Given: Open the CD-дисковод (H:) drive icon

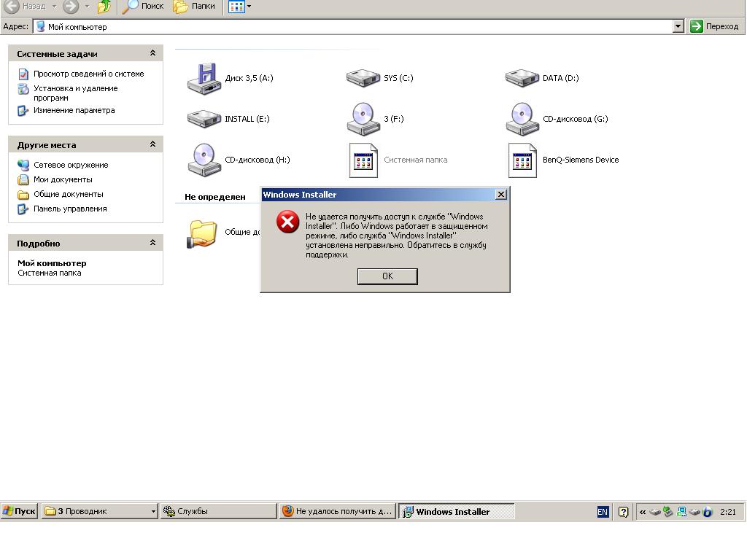Looking at the screenshot, I should (x=204, y=160).
